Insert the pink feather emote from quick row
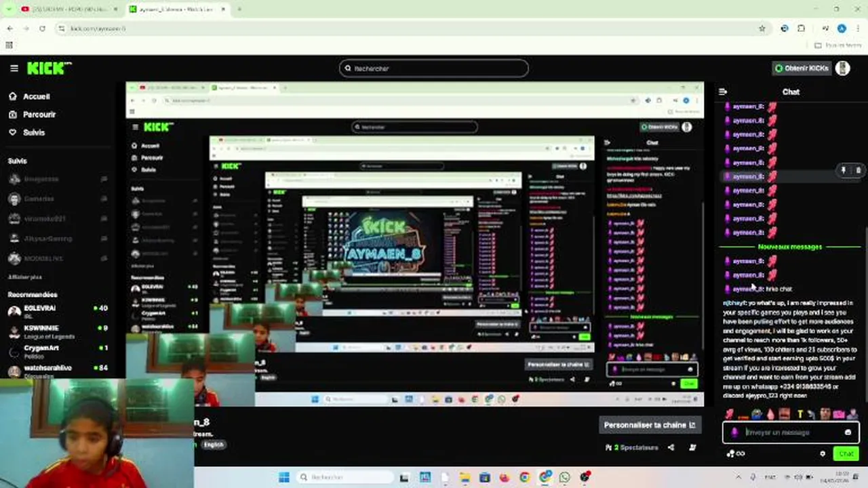The image size is (868, 488). click(x=729, y=414)
